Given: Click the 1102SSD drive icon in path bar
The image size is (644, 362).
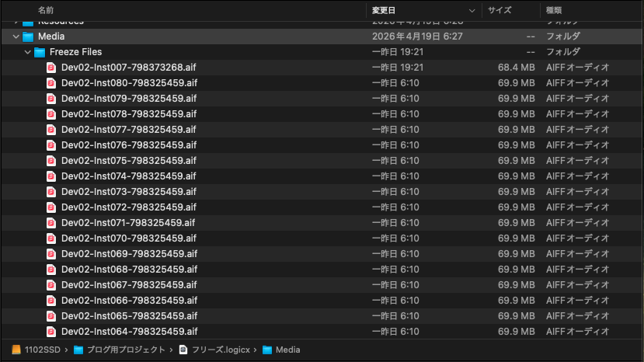Looking at the screenshot, I should click(17, 350).
